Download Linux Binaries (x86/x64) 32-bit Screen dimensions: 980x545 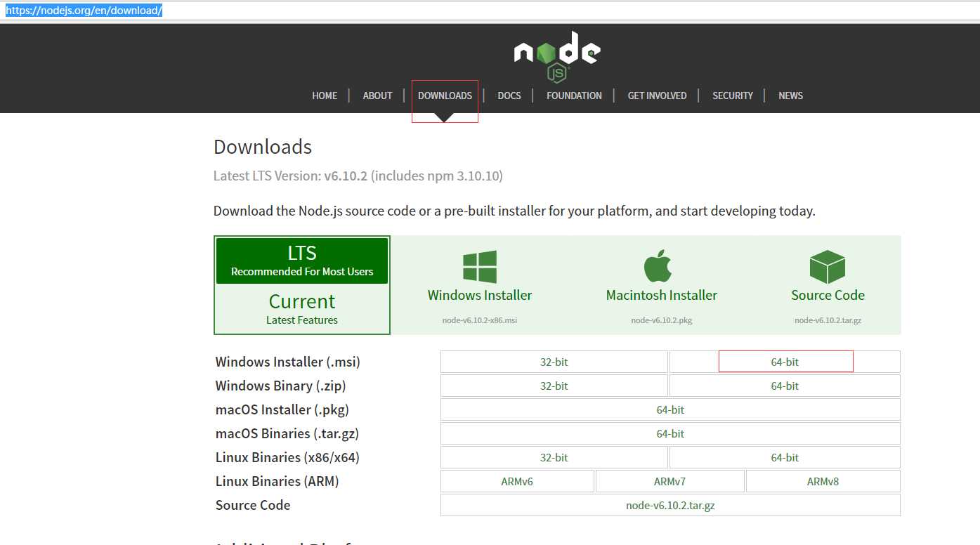554,457
